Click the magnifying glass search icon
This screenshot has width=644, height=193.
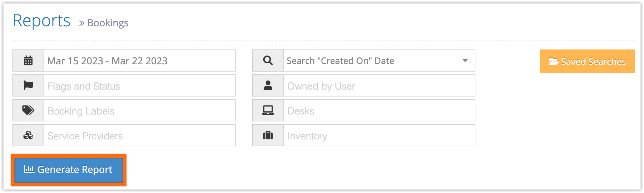pos(268,61)
